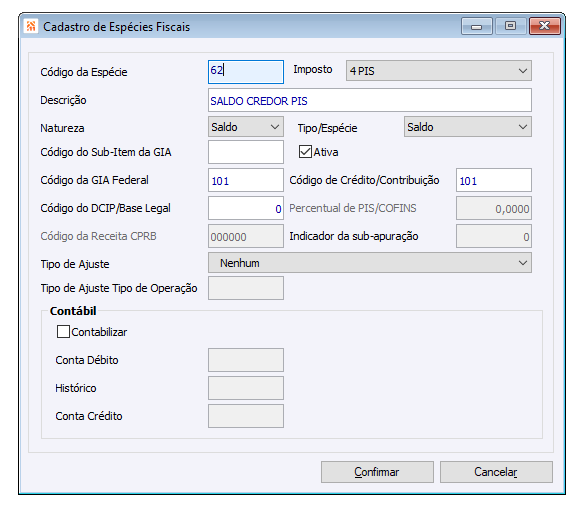Open the Imposto dropdown showing 4 PIS
The width and height of the screenshot is (581, 506).
tap(439, 71)
